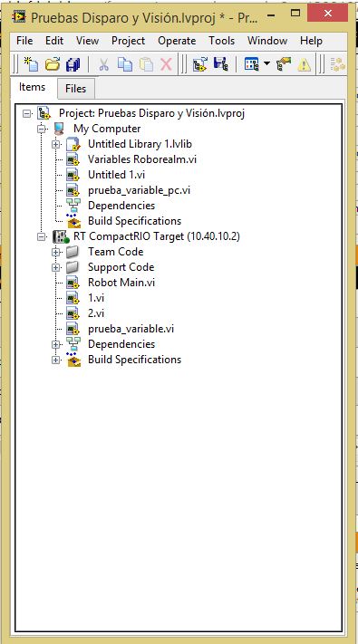The image size is (358, 644).
Task: Close the project explorer window
Action: tap(327, 14)
